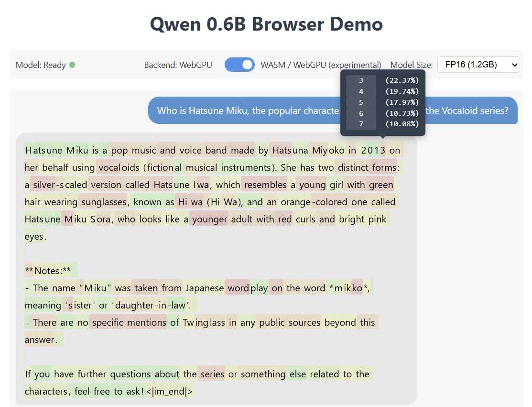This screenshot has width=532, height=407.
Task: Click the 'daughter-in-law' text
Action: tap(151, 306)
